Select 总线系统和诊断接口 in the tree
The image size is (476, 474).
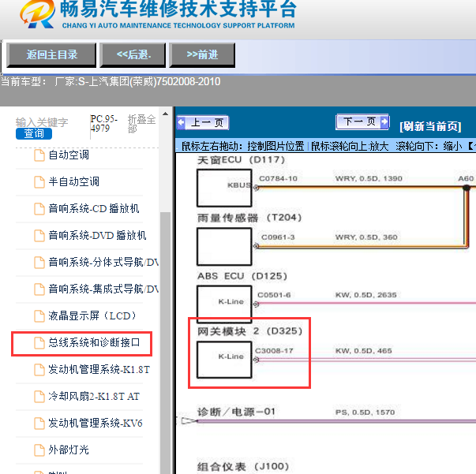click(x=94, y=343)
